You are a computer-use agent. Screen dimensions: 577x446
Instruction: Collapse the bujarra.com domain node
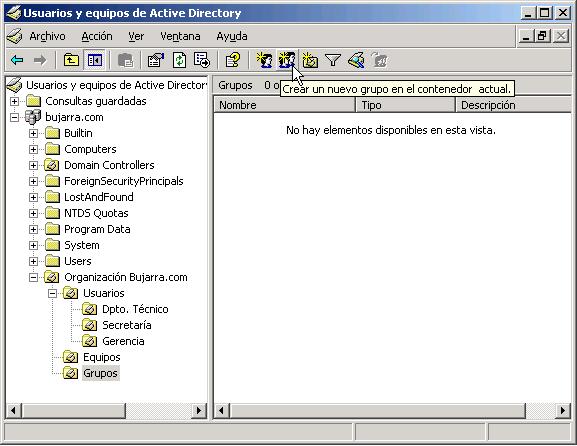tap(14, 117)
